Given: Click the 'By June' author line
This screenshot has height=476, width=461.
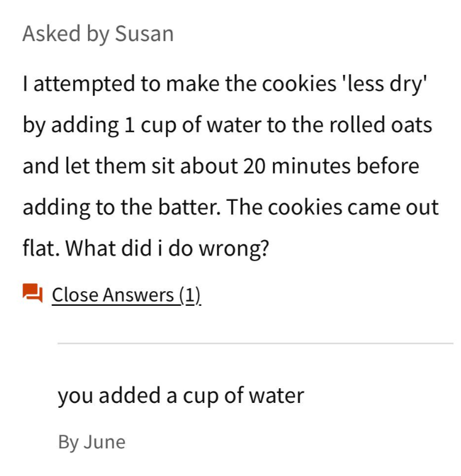Looking at the screenshot, I should (92, 442).
